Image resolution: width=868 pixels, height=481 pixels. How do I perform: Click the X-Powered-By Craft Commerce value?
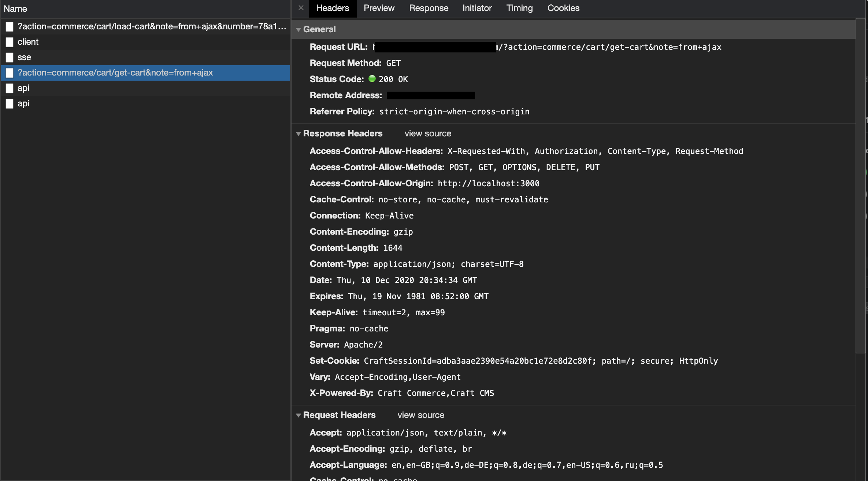(x=436, y=393)
